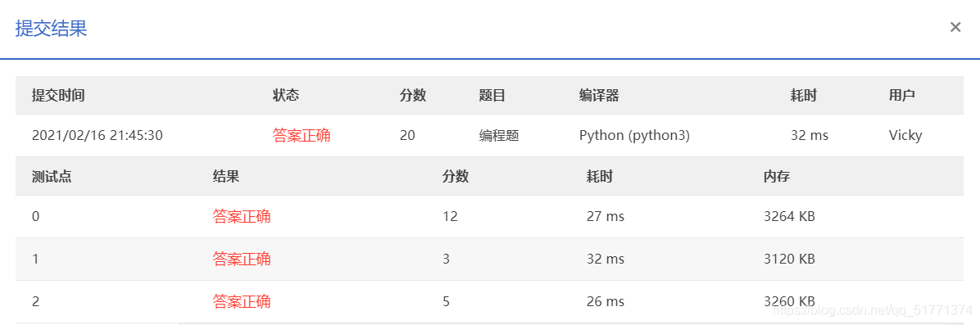Click the 3120 KB memory cell
The height and width of the screenshot is (325, 980).
pyautogui.click(x=789, y=259)
